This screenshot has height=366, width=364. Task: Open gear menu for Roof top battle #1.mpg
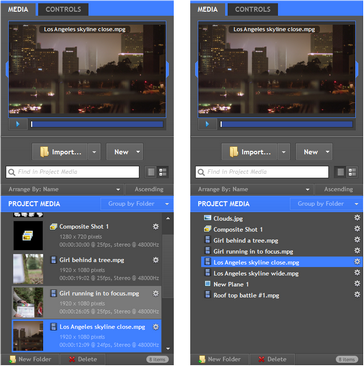click(x=357, y=294)
